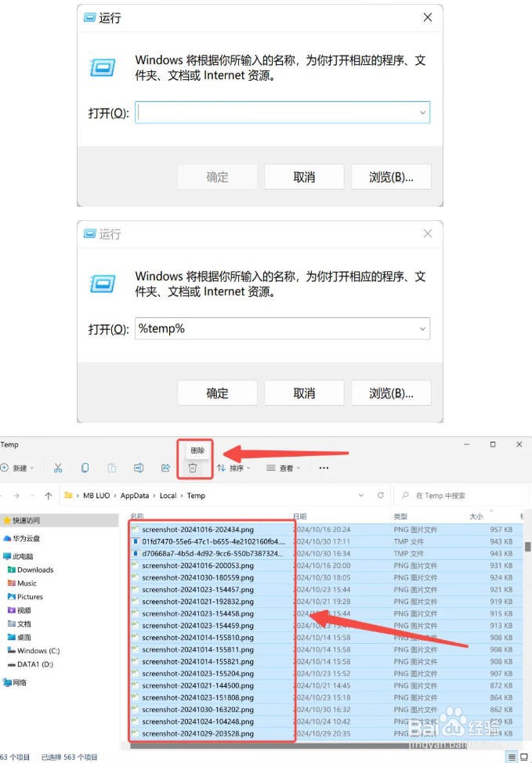Click the Forward navigation arrow in Explorer
532x763 pixels.
coord(16,495)
